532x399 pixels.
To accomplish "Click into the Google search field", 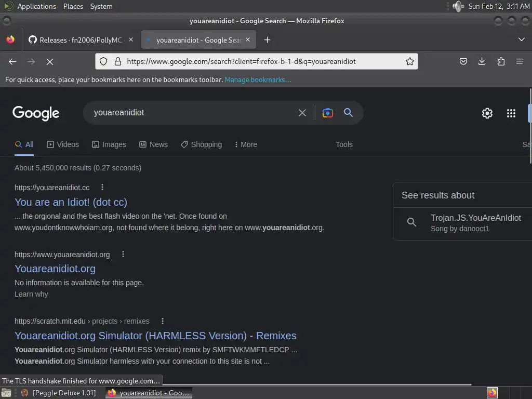I will pyautogui.click(x=193, y=113).
